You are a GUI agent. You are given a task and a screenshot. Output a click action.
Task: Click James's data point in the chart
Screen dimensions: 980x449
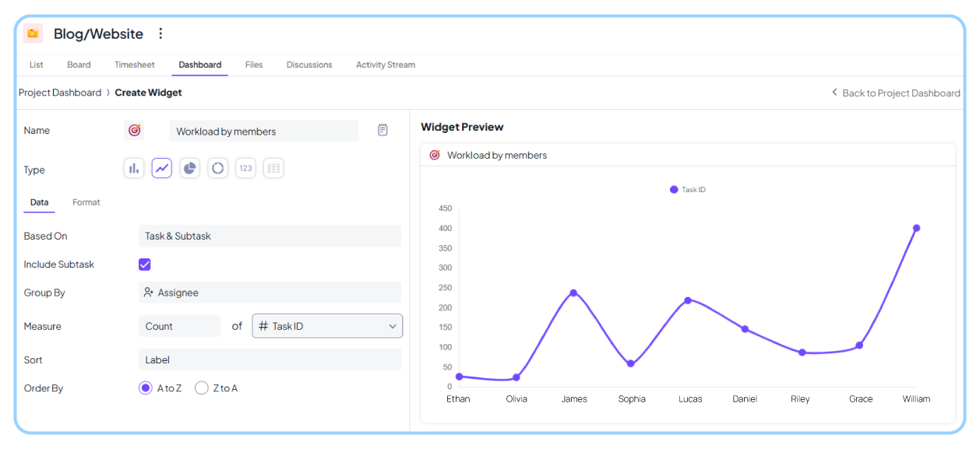point(573,293)
